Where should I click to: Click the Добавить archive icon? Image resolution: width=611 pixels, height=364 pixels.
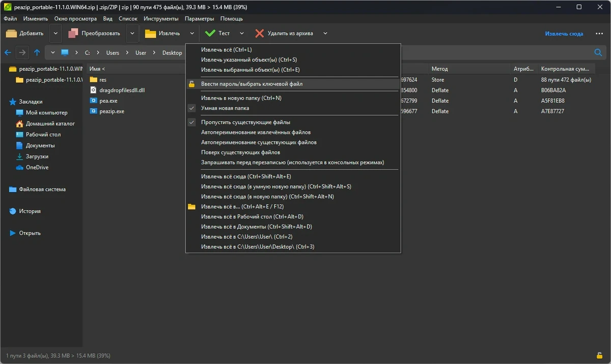(11, 34)
